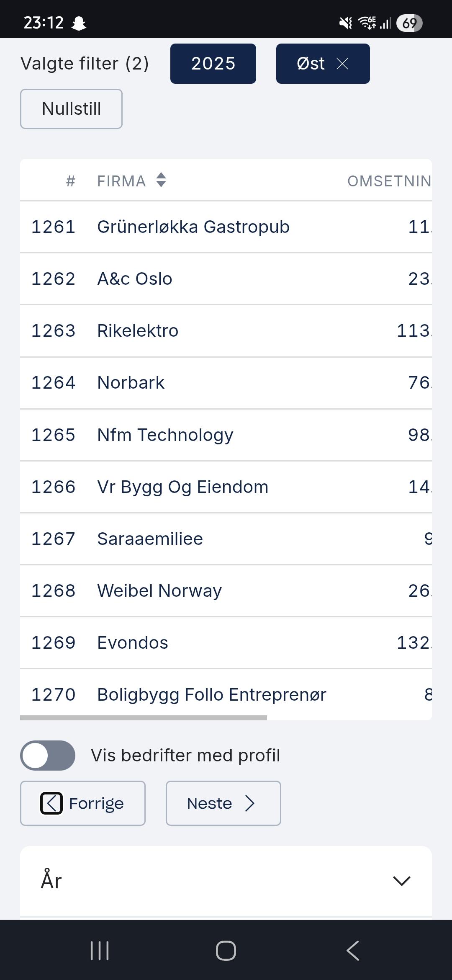Image resolution: width=452 pixels, height=980 pixels.
Task: Tap the battery indicator showing 69
Action: point(409,23)
